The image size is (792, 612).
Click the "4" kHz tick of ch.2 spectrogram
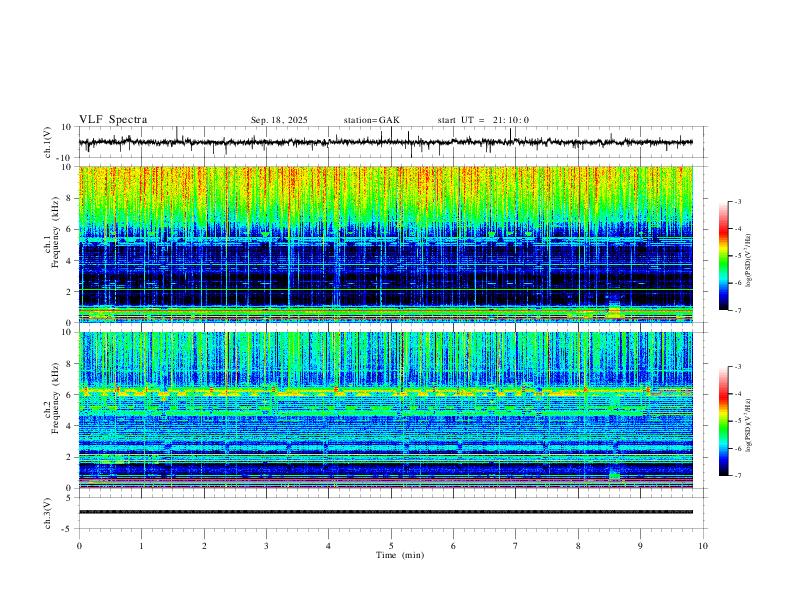[x=70, y=426]
